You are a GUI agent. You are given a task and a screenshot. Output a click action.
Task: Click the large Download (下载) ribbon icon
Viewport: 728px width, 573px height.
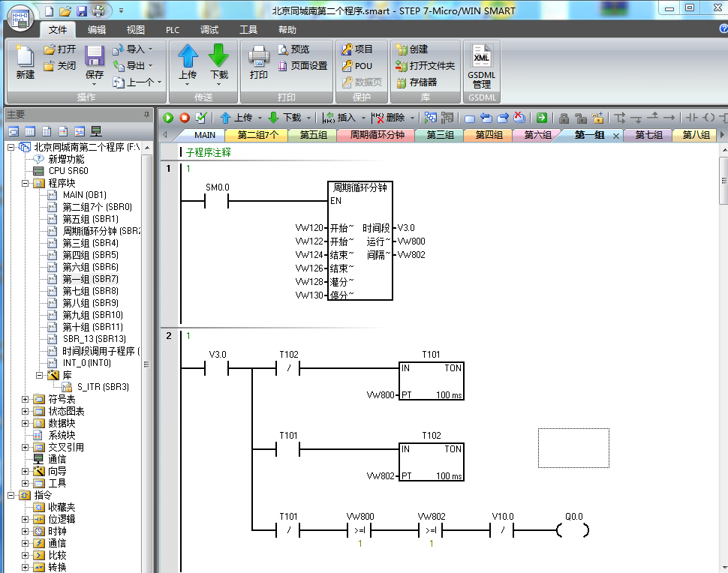tap(219, 63)
